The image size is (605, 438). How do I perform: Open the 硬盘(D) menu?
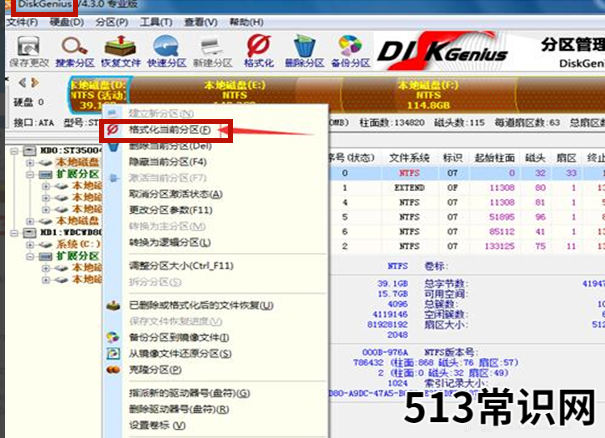click(x=67, y=22)
